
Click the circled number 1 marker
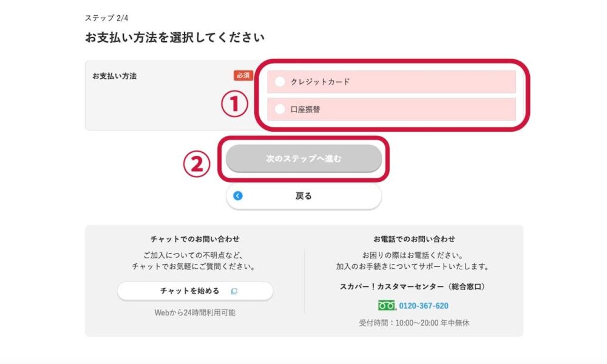pos(234,104)
